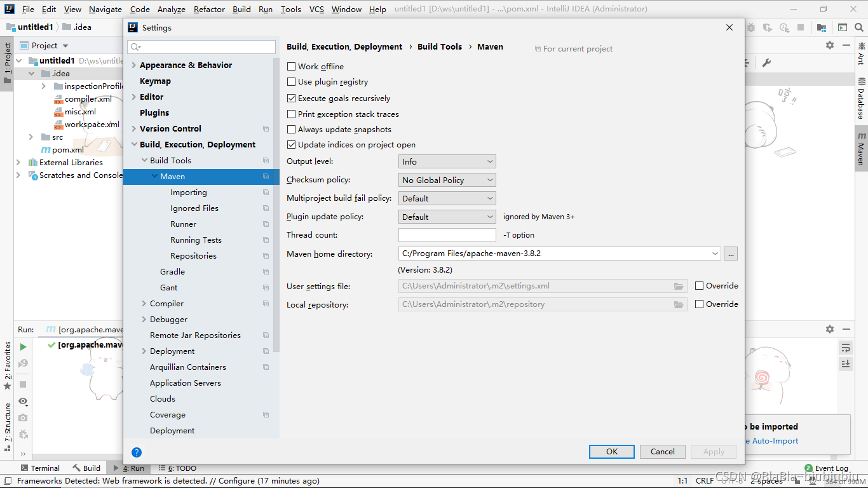Screen dimensions: 868x488
Task: Open the Navigate menu
Action: (105, 9)
